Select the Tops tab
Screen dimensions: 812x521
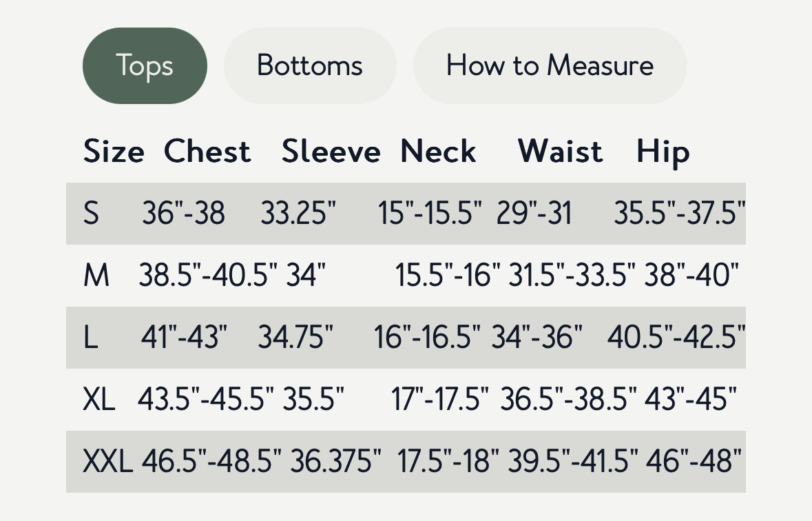(x=145, y=66)
